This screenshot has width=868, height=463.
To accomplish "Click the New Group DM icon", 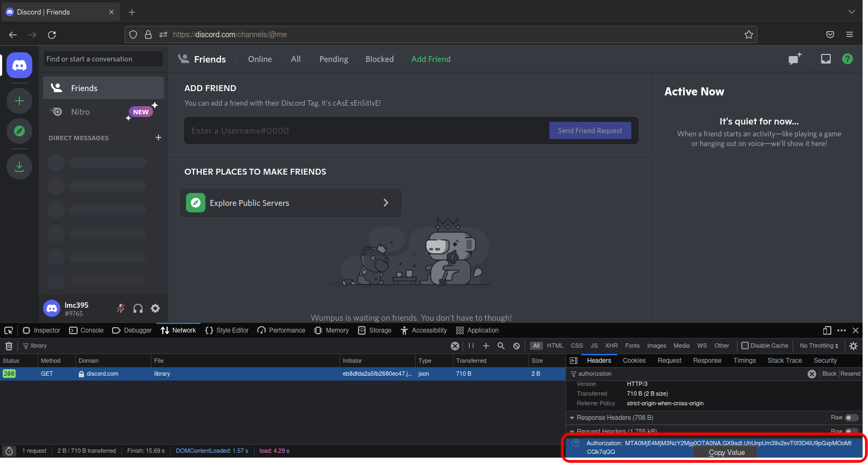I will click(x=795, y=59).
